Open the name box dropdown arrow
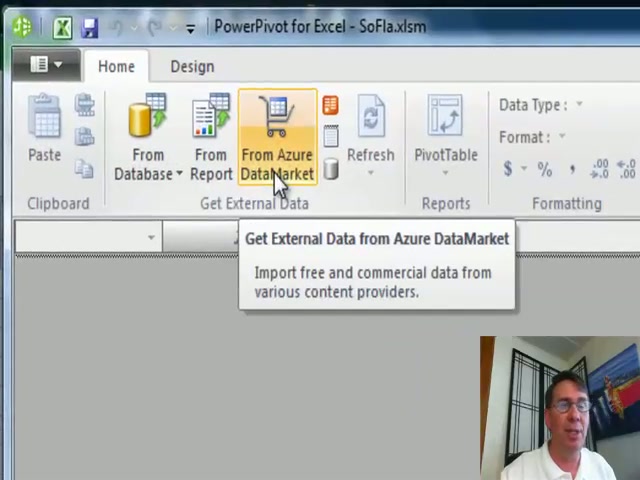The height and width of the screenshot is (480, 640). [151, 237]
